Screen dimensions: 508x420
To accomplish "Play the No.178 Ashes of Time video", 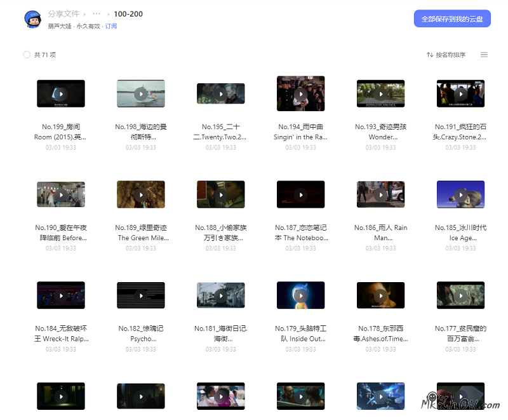I will tap(380, 295).
